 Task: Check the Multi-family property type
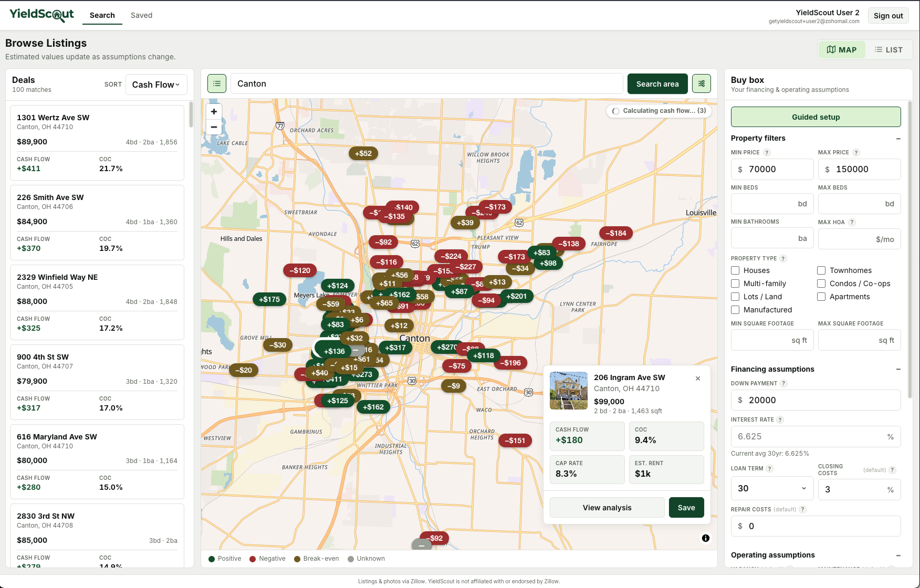tap(735, 283)
